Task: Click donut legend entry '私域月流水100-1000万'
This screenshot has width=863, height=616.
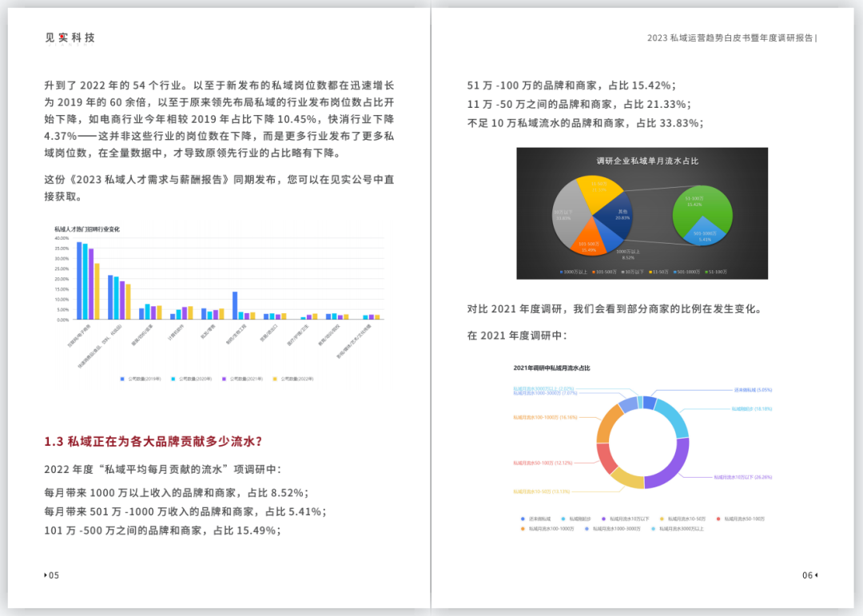Action: pos(547,528)
